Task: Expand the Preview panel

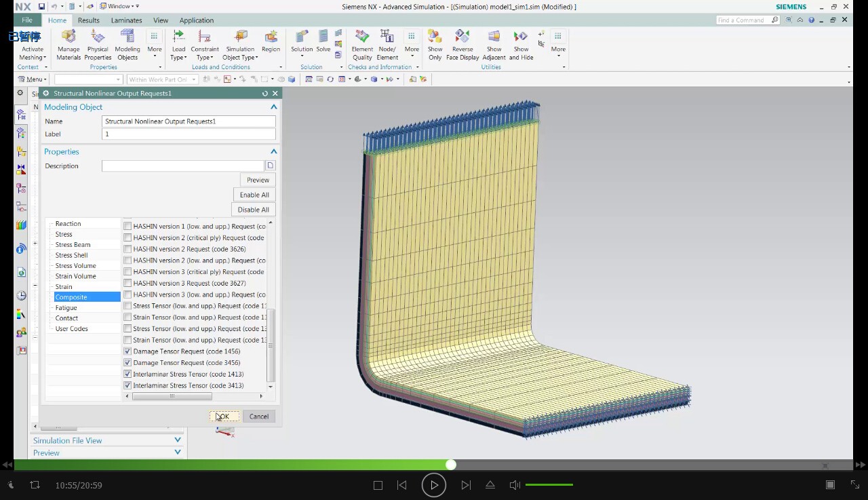Action: [x=177, y=453]
